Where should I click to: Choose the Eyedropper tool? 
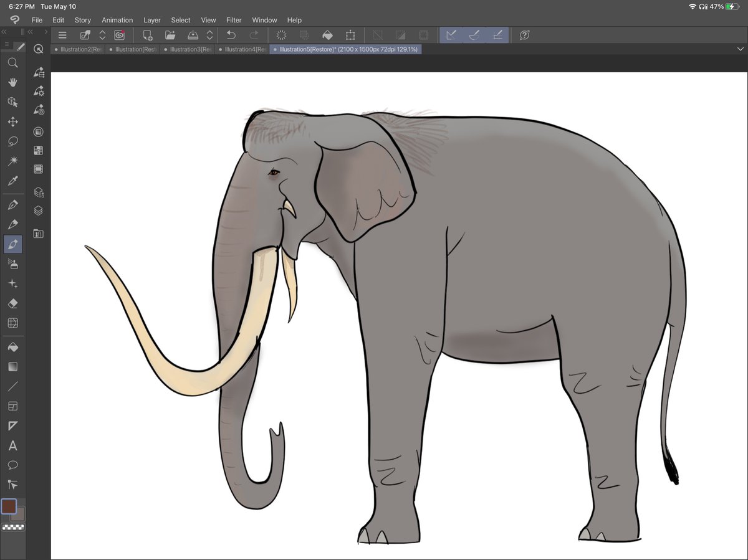(x=12, y=181)
